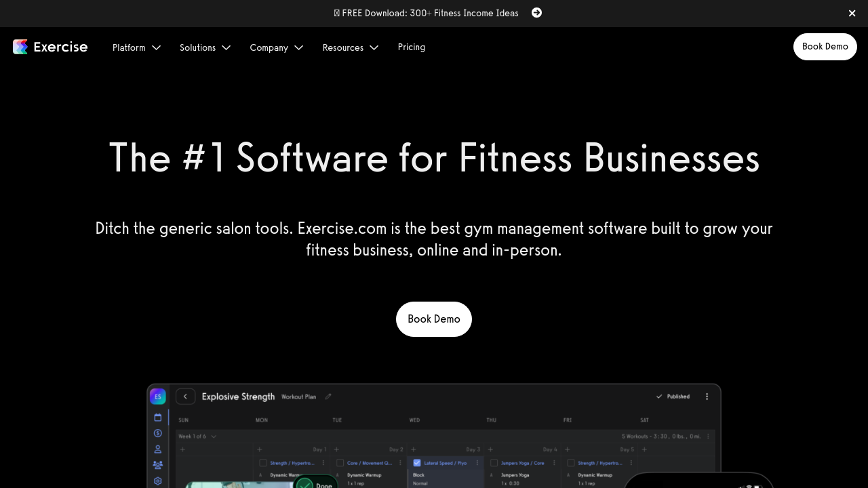
Task: Check the Core / Movement workout checkbox
Action: pyautogui.click(x=340, y=463)
